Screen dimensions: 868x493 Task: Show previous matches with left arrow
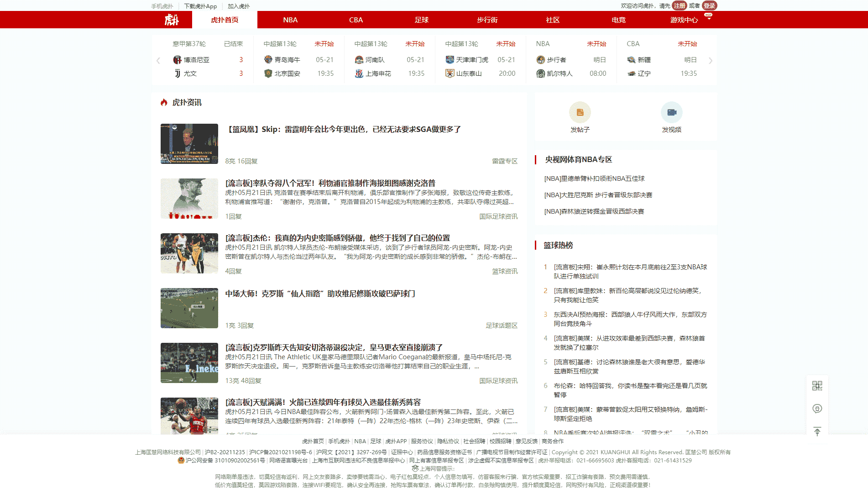[158, 60]
